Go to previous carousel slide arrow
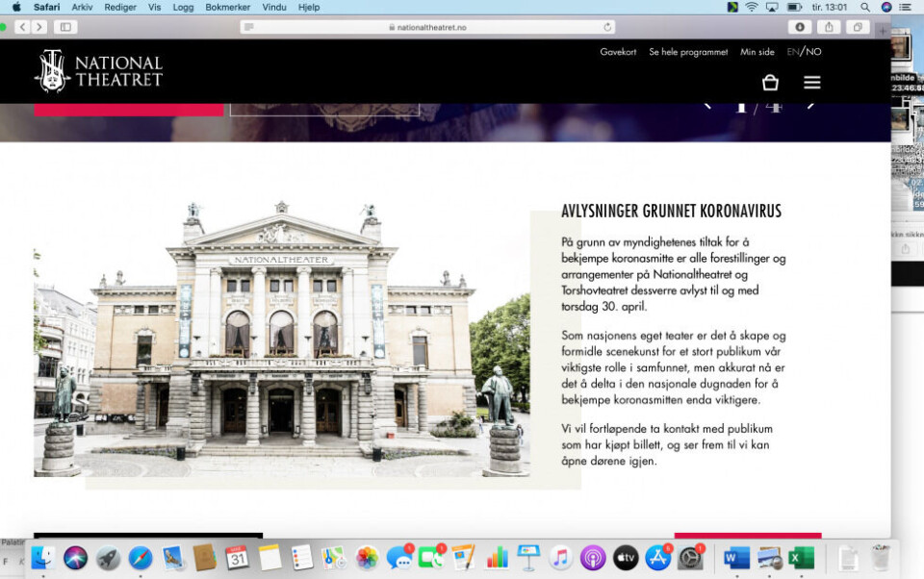The image size is (924, 579). point(707,104)
